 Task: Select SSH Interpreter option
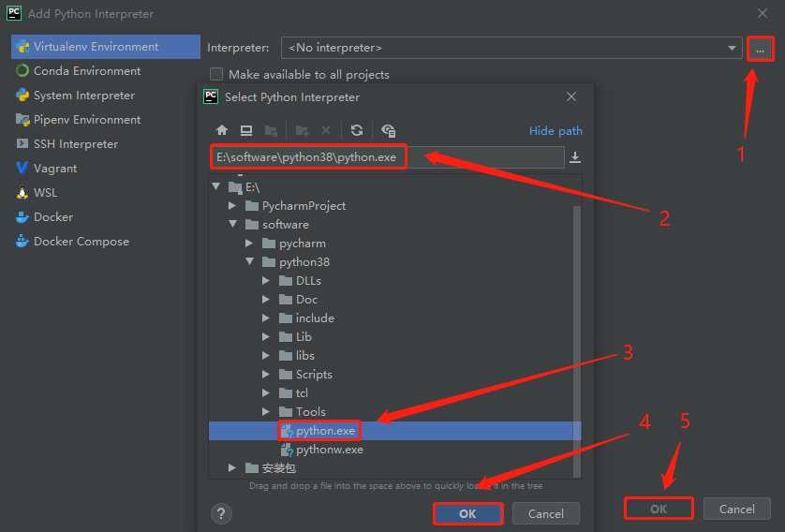point(106,143)
